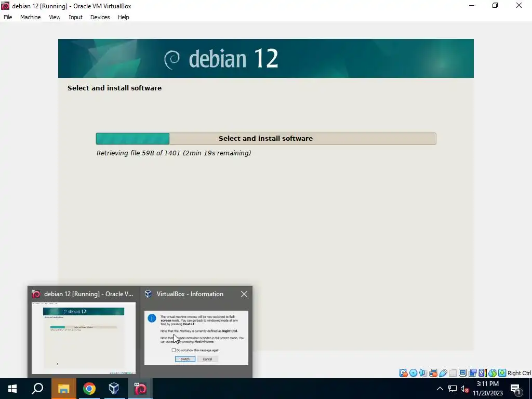The height and width of the screenshot is (399, 532).
Task: Click the optical disk status icon
Action: click(413, 373)
